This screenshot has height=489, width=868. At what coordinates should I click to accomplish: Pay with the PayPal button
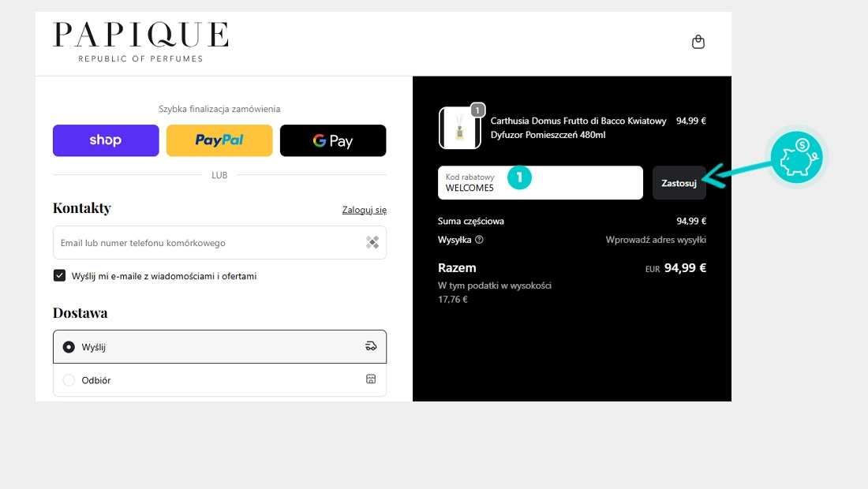click(x=219, y=140)
